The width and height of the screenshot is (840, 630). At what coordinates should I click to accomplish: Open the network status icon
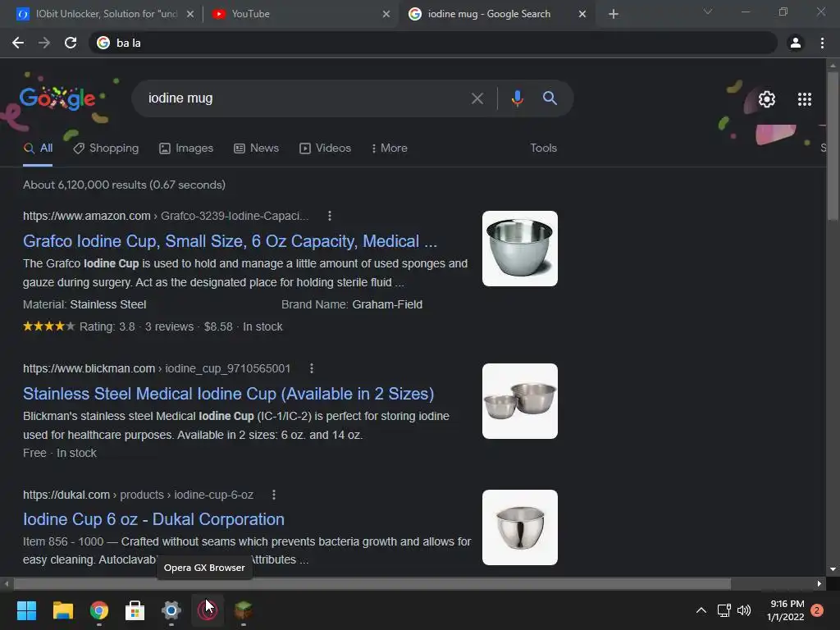[724, 610]
